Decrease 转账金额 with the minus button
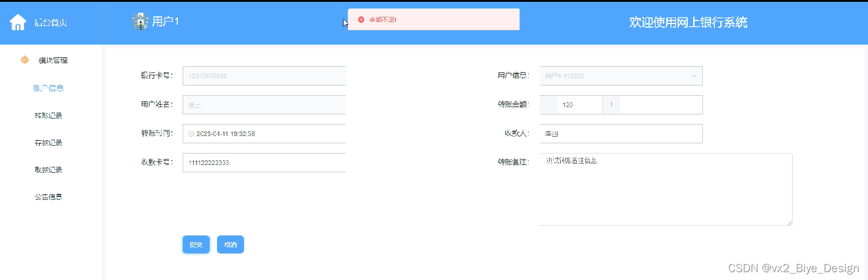 pos(549,105)
